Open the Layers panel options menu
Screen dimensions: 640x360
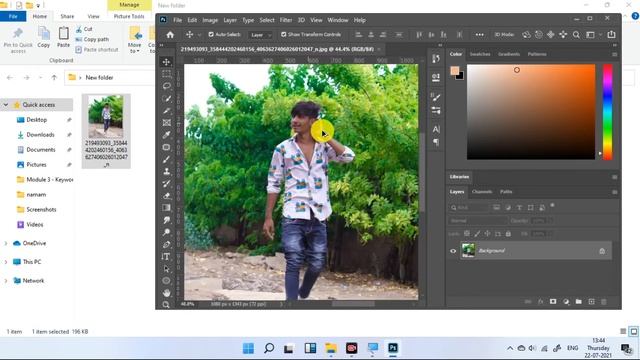pyautogui.click(x=615, y=192)
